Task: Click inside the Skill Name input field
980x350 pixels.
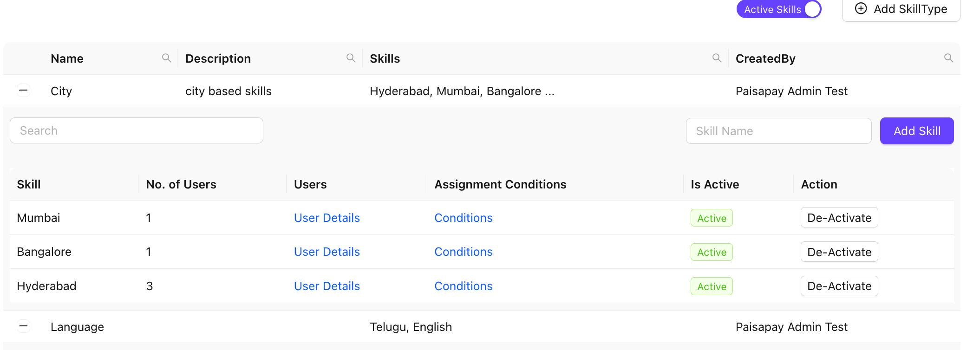Action: (778, 130)
